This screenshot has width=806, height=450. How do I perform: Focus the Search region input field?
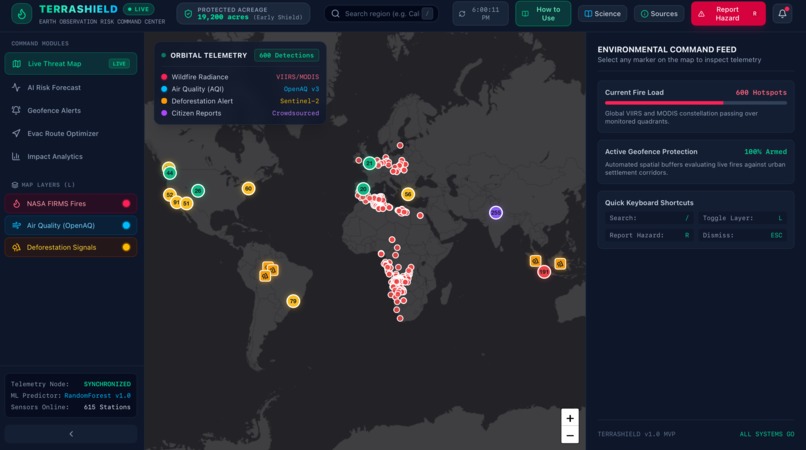[381, 14]
